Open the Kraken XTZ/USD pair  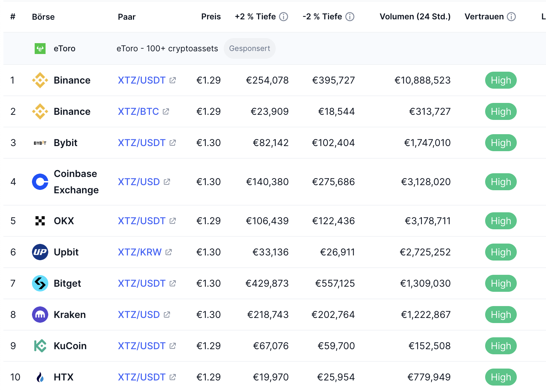click(x=139, y=315)
